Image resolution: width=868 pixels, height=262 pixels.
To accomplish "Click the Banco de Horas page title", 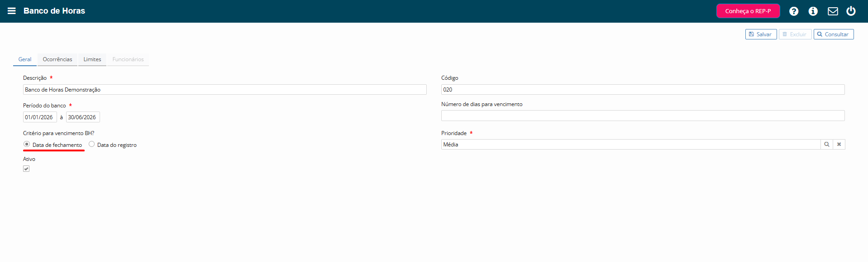I will (x=54, y=11).
